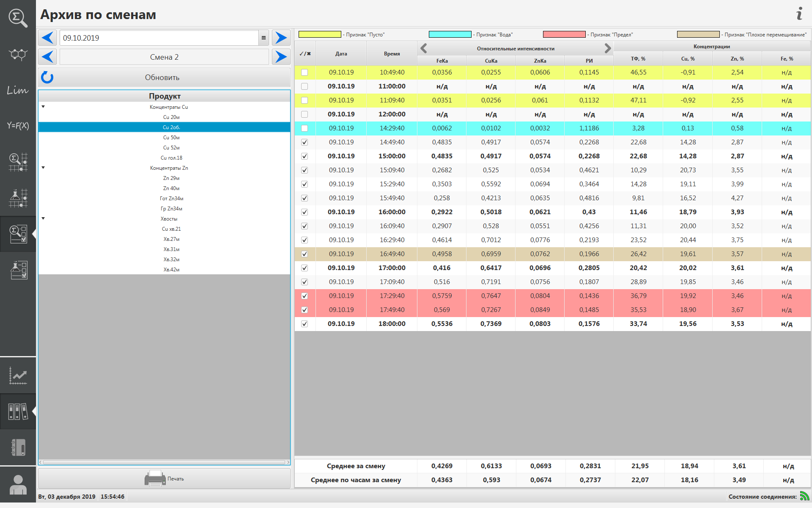Click the info icon in top right
Screen dimensions: 812x508
click(799, 14)
